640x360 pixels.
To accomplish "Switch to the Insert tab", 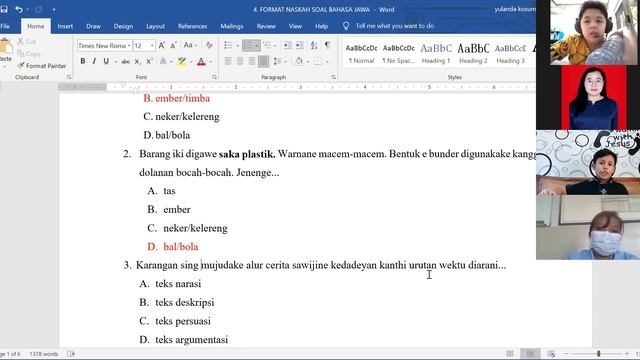I will (65, 26).
